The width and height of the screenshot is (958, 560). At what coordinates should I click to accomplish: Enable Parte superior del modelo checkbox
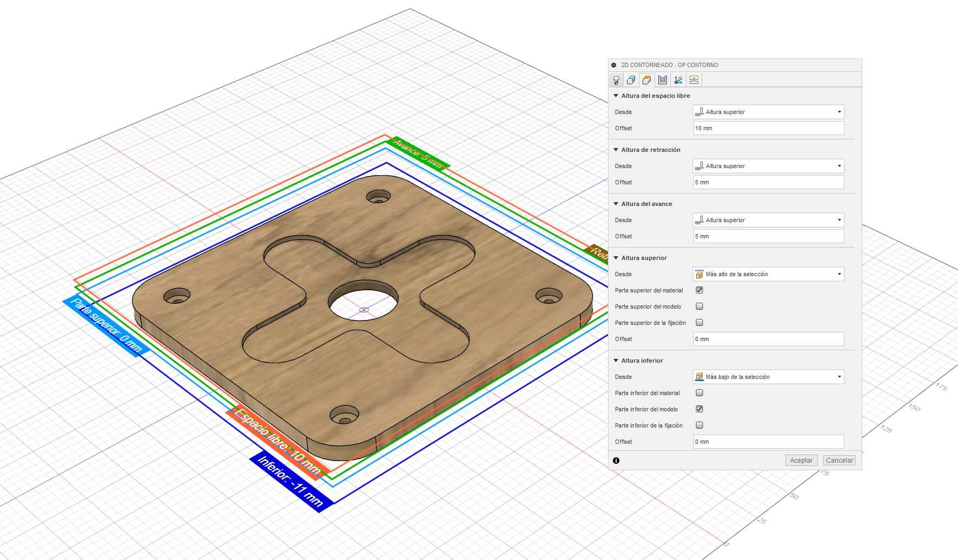coord(699,306)
